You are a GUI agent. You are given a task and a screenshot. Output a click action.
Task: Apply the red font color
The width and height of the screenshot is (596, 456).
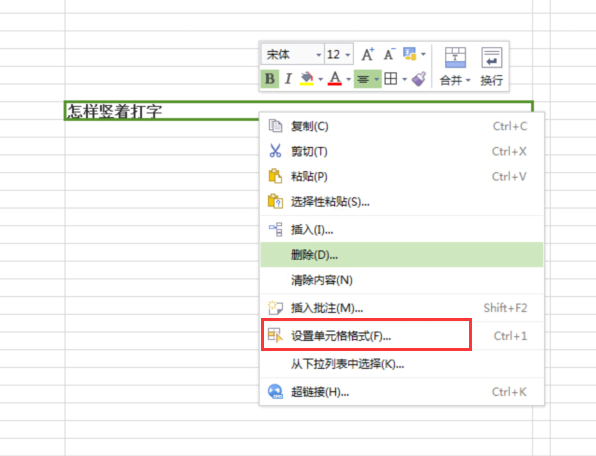(x=335, y=79)
